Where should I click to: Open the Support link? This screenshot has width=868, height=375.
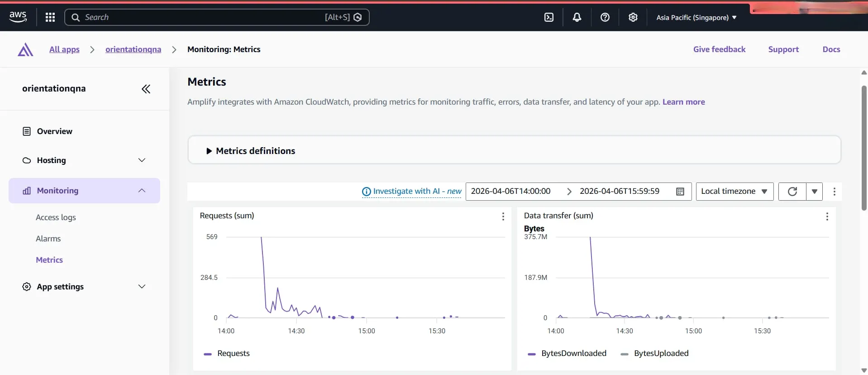[x=783, y=49]
